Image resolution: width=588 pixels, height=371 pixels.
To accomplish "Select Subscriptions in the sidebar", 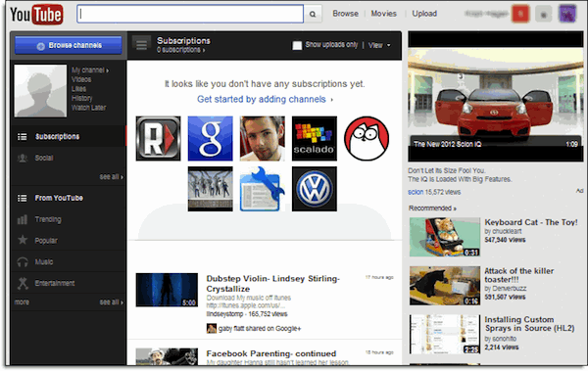I will point(69,136).
